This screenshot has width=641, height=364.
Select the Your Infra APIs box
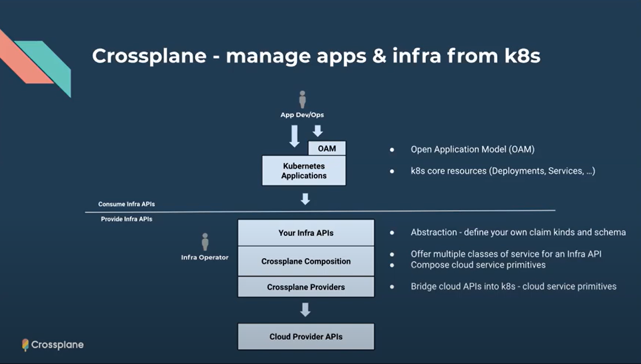(306, 233)
